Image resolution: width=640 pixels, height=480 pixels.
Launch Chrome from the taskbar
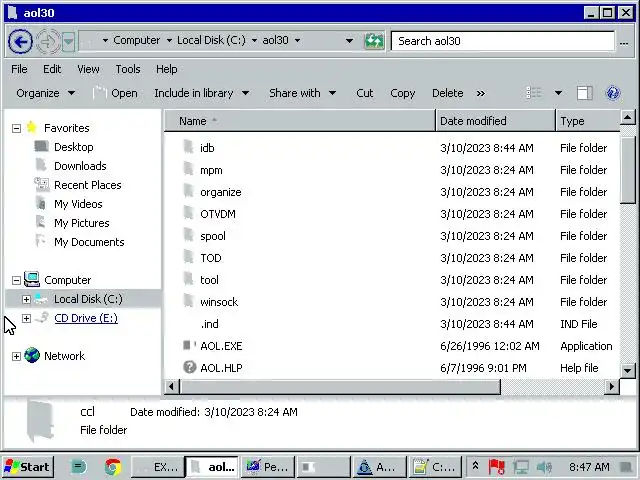113,467
